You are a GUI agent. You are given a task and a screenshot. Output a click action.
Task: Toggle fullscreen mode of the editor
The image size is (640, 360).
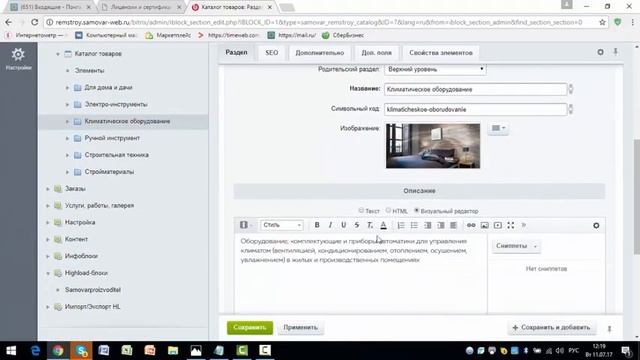pos(511,225)
